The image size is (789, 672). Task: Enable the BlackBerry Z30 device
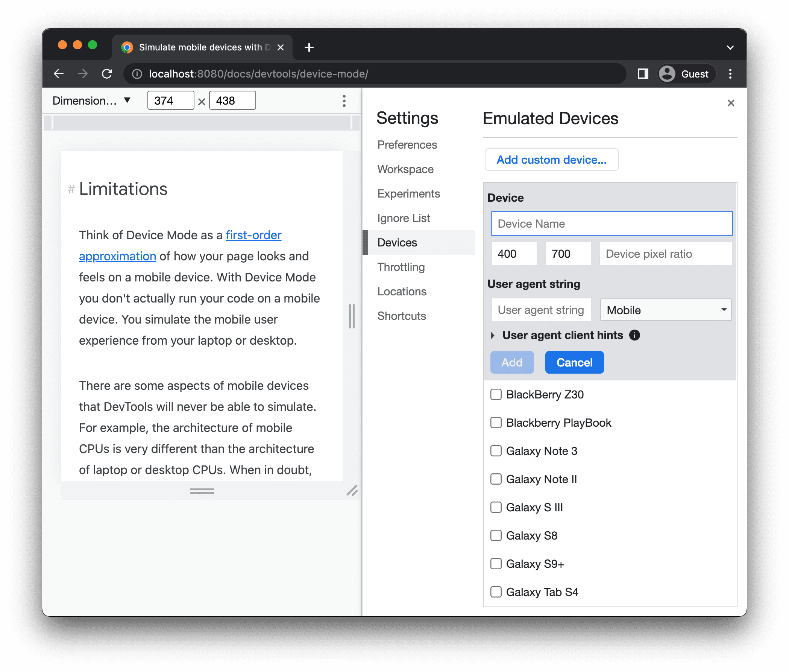point(496,394)
